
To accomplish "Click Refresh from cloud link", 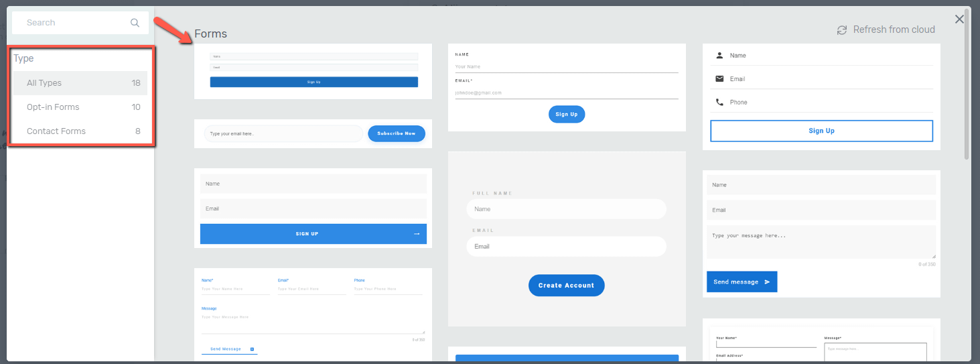I will point(894,30).
